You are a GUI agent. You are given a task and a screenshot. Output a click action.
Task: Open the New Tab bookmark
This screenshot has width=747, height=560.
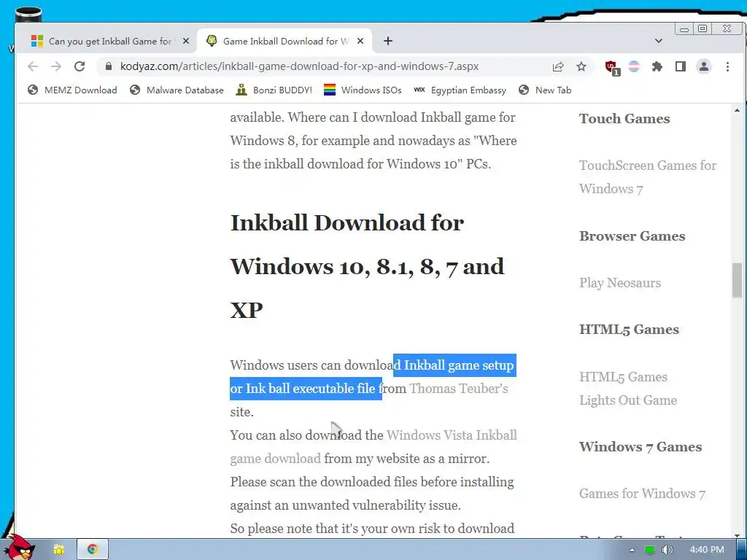545,90
